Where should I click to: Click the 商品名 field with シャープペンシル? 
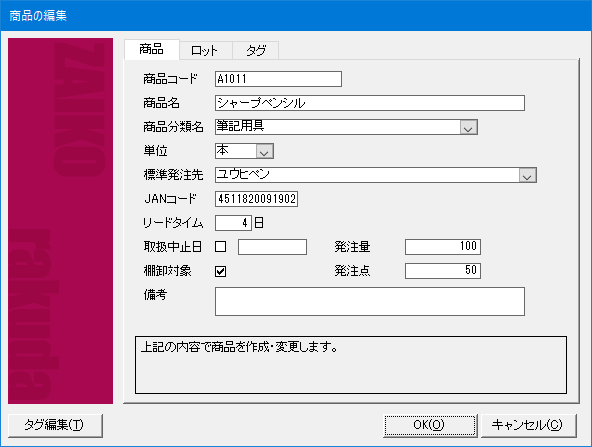[370, 103]
